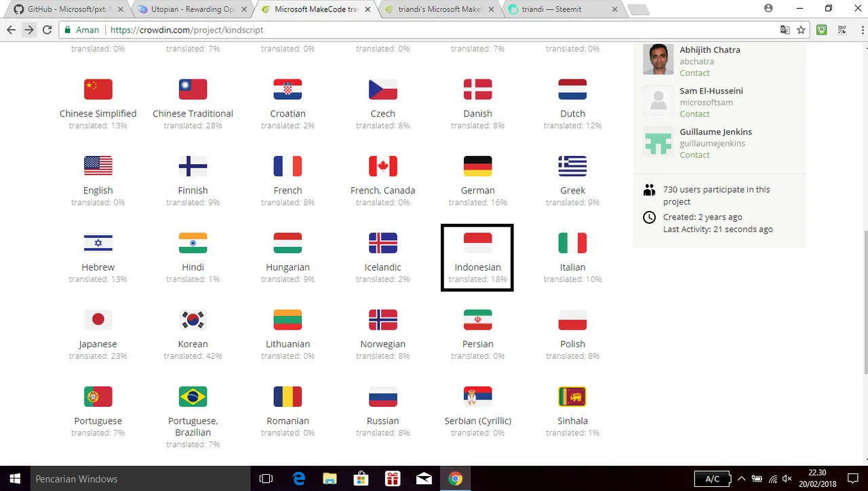Viewport: 868px width, 491px height.
Task: Open Guillaume Jenkins' profile name
Action: pos(715,132)
